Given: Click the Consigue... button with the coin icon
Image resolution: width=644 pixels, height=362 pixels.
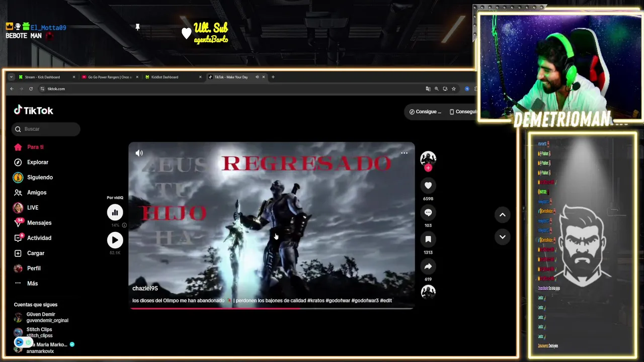Looking at the screenshot, I should 425,112.
